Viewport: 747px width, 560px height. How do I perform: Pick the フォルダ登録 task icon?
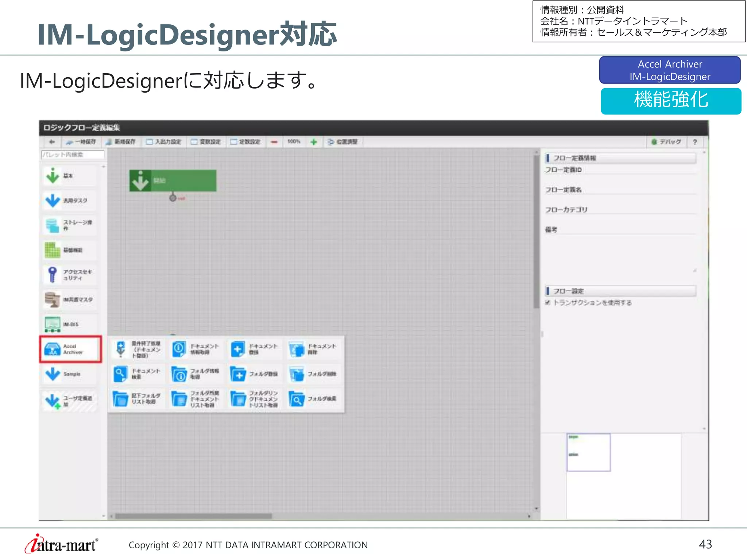tap(238, 374)
